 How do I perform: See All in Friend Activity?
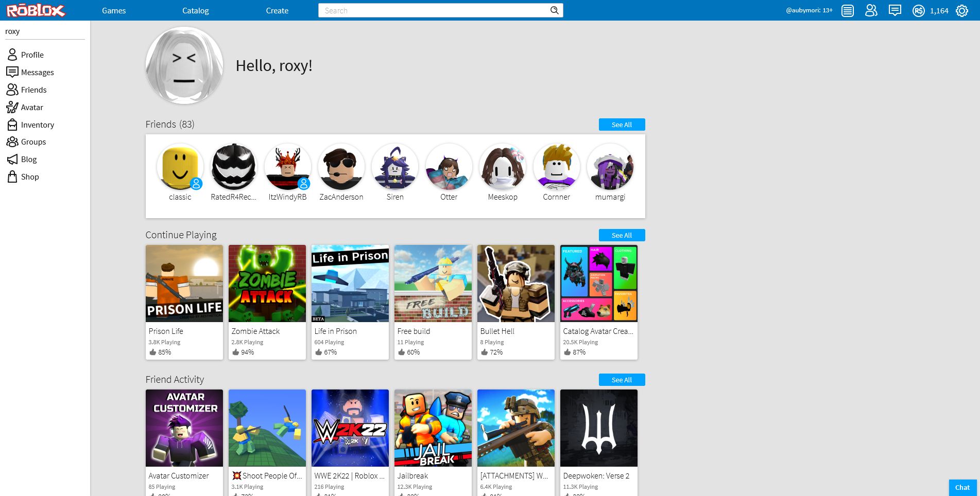pyautogui.click(x=622, y=380)
